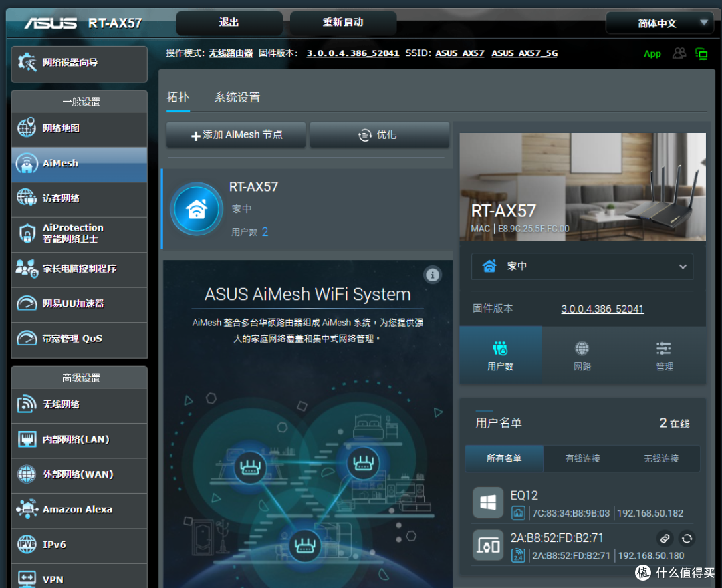Select the 网路 tab
The height and width of the screenshot is (588, 722).
(582, 355)
